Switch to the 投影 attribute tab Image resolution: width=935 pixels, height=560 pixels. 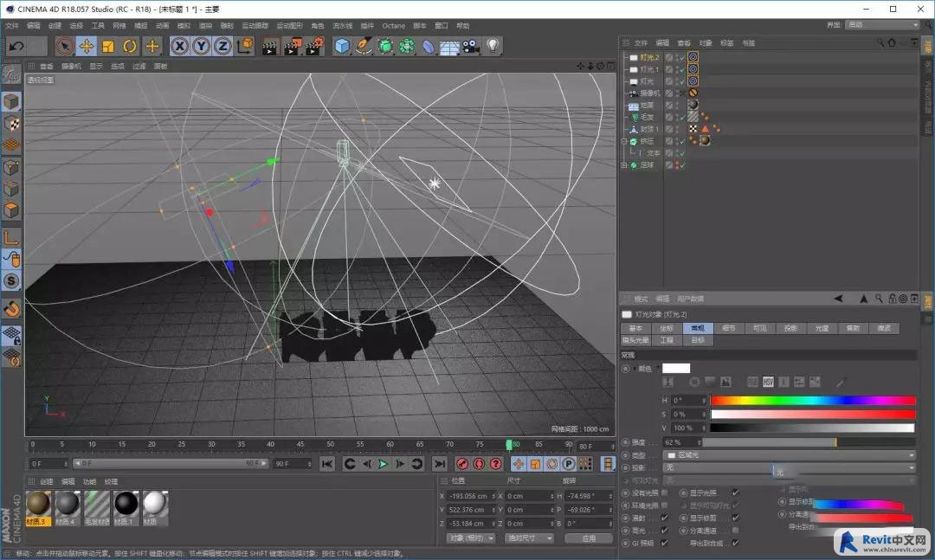(x=790, y=328)
